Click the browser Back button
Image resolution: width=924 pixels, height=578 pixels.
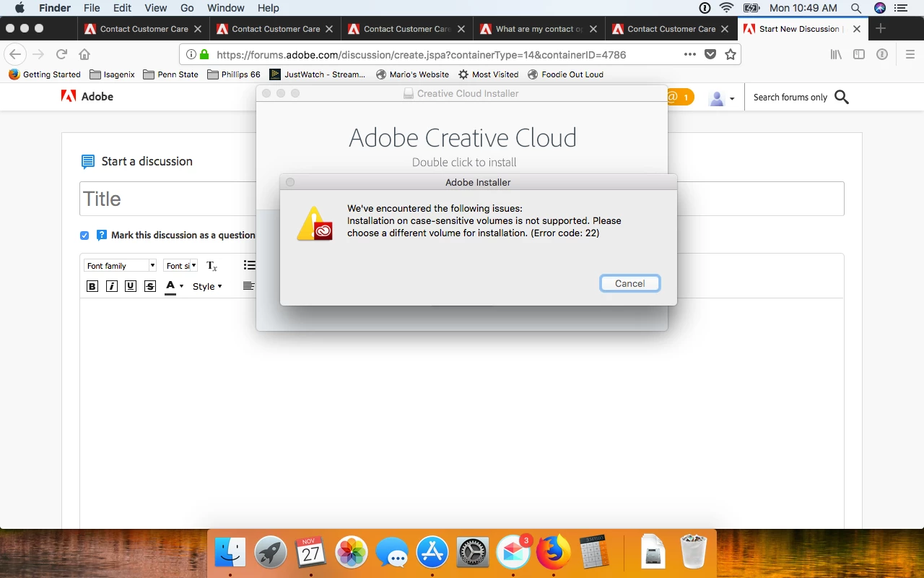point(16,54)
